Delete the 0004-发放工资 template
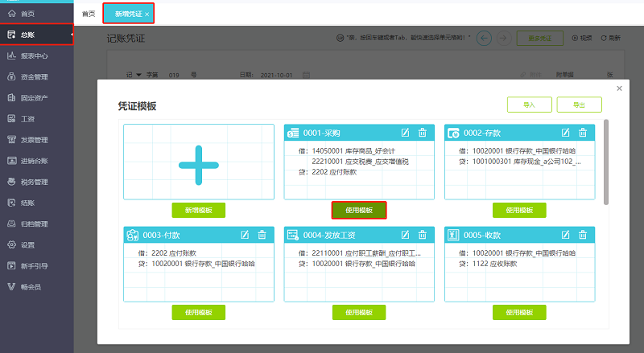 point(423,235)
